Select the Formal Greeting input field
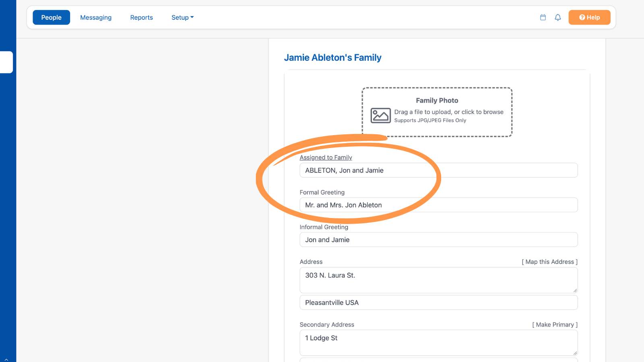The image size is (644, 362). (439, 205)
